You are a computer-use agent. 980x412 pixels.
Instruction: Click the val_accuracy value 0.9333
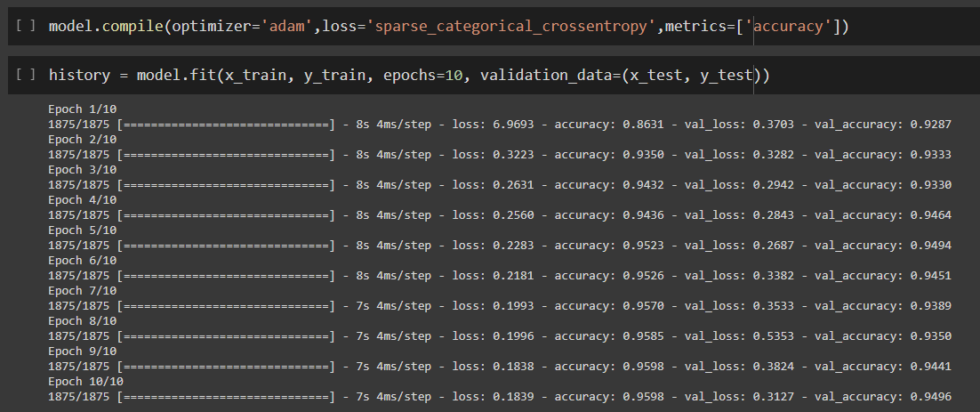pos(930,155)
